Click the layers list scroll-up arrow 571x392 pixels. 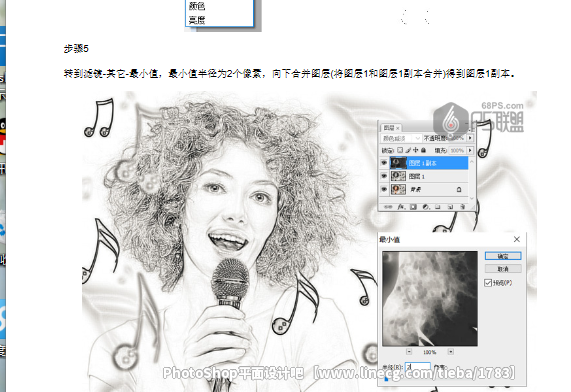coord(472,161)
